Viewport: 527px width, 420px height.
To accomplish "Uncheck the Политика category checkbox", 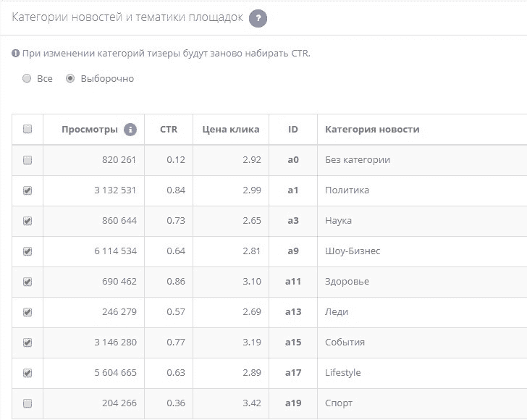I will tap(28, 190).
